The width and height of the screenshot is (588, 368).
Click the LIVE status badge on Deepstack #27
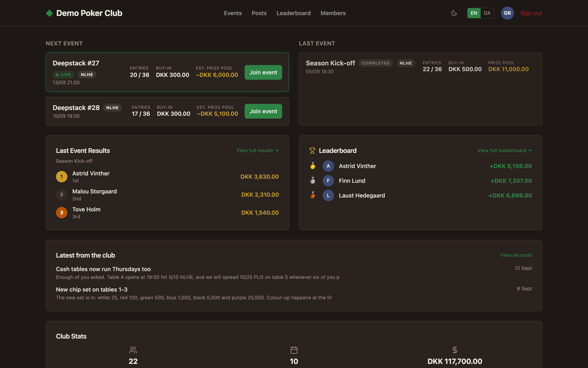point(63,75)
